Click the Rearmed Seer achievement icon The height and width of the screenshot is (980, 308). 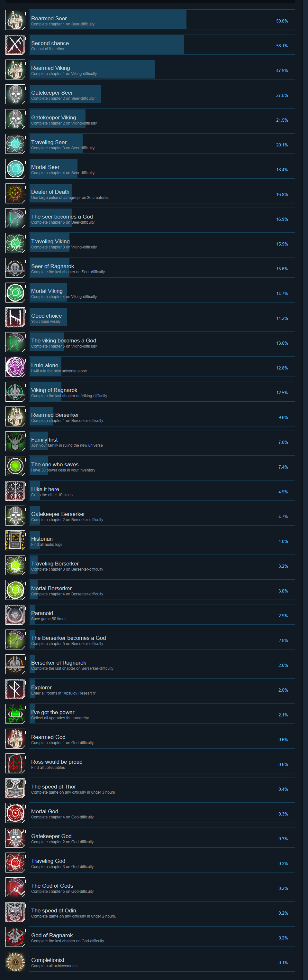(x=15, y=20)
